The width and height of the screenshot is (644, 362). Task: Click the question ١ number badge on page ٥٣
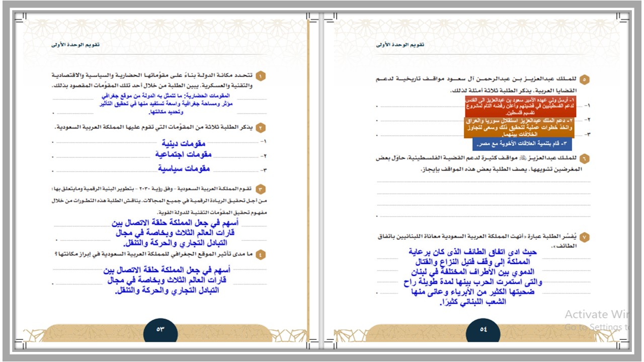(x=261, y=76)
